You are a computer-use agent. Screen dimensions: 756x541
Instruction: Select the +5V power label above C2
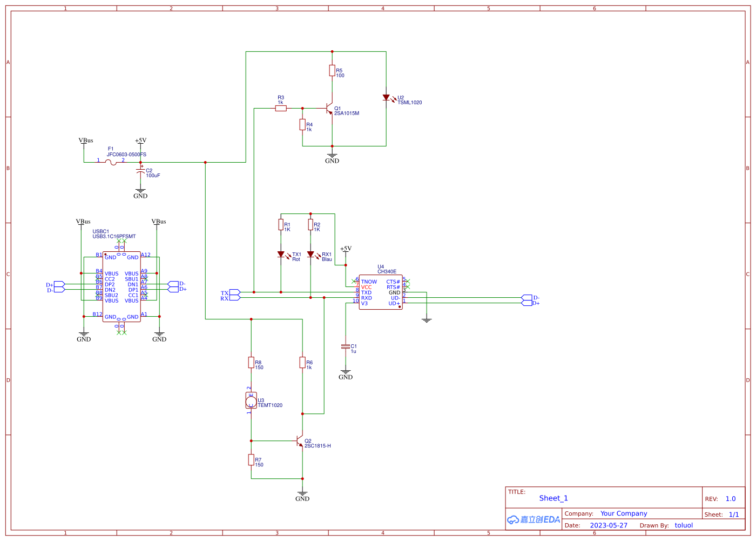tap(140, 141)
